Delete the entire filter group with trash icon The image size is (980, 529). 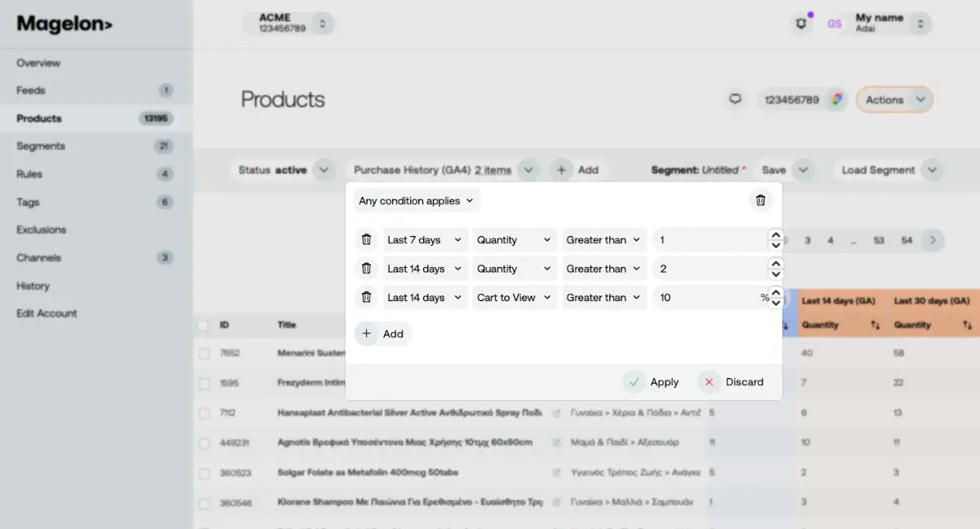(760, 200)
